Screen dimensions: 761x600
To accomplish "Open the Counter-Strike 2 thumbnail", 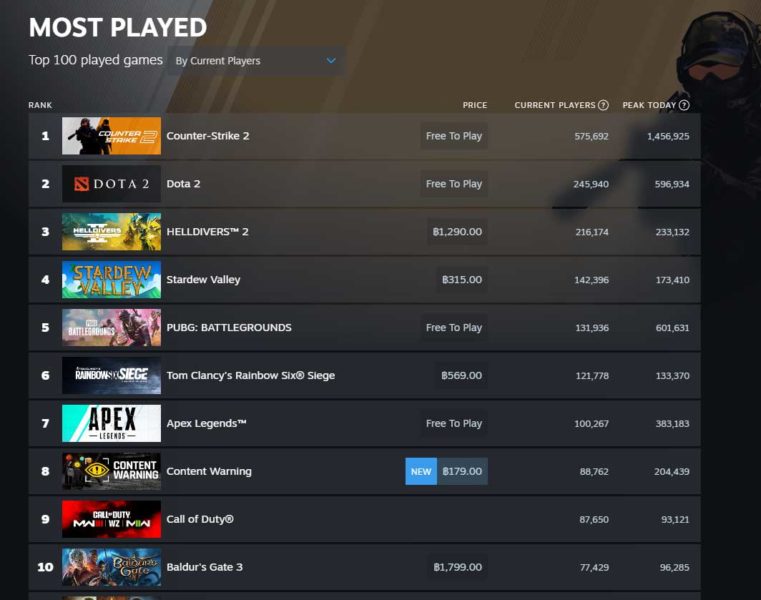I will (x=111, y=136).
